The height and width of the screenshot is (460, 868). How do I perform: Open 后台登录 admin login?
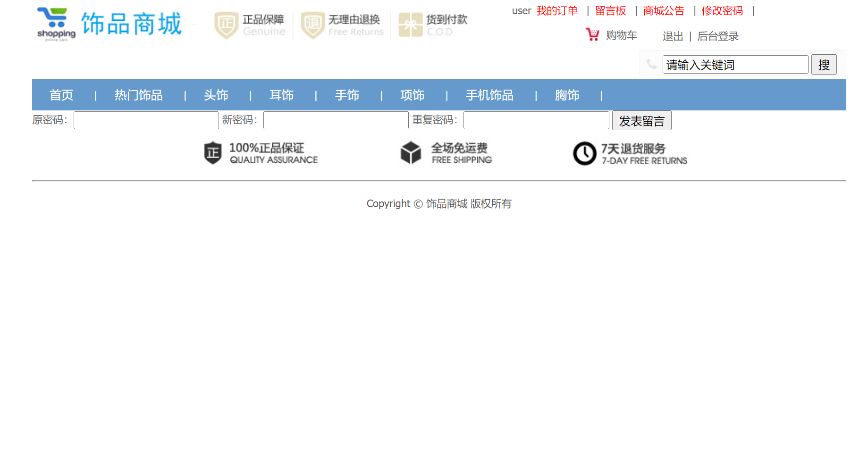pos(717,36)
